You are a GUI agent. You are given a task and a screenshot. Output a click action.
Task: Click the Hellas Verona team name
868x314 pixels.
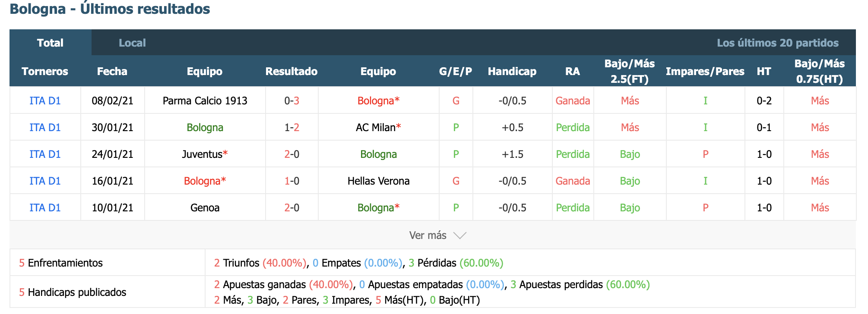click(378, 181)
